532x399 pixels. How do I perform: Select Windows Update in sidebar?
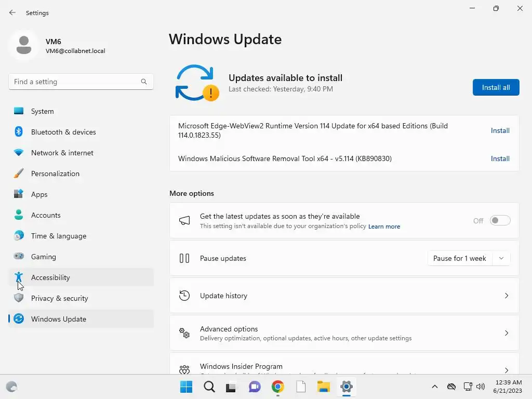(x=81, y=318)
